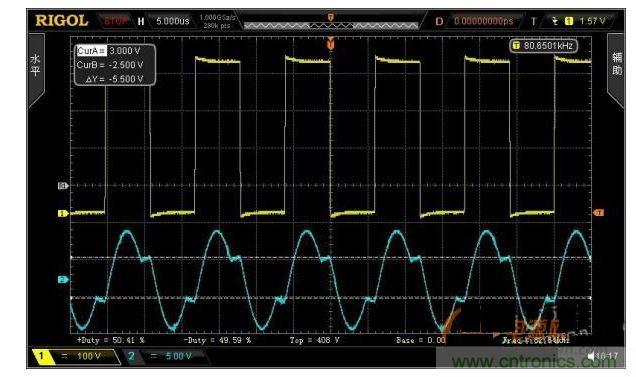
Task: Click the RIGOL logo
Action: click(62, 20)
